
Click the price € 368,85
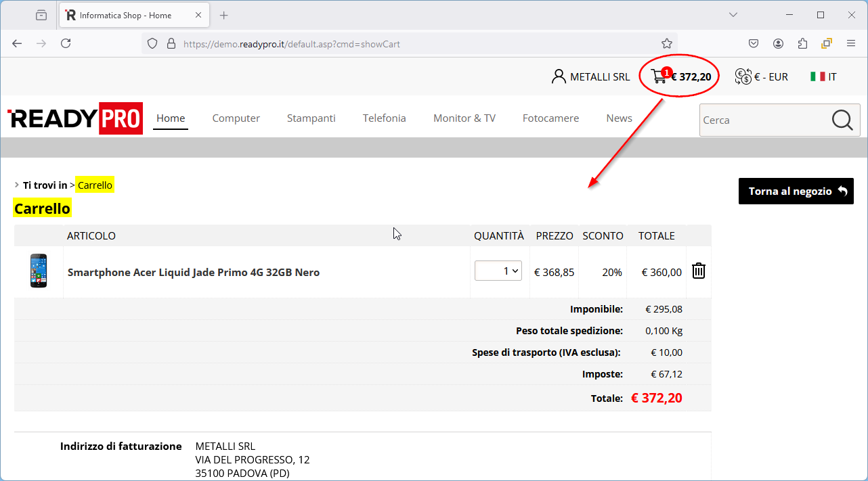(x=554, y=272)
